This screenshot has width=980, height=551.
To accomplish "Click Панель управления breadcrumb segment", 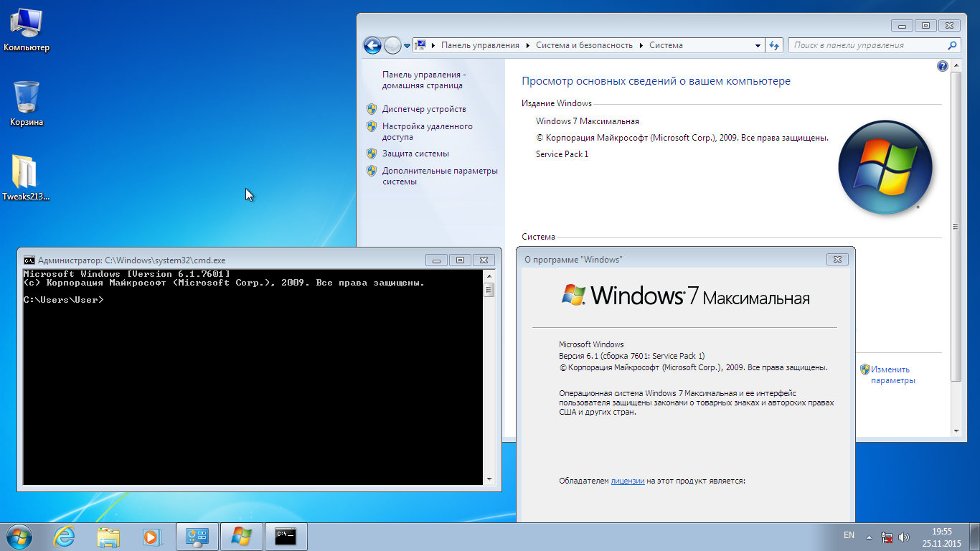I will (480, 45).
